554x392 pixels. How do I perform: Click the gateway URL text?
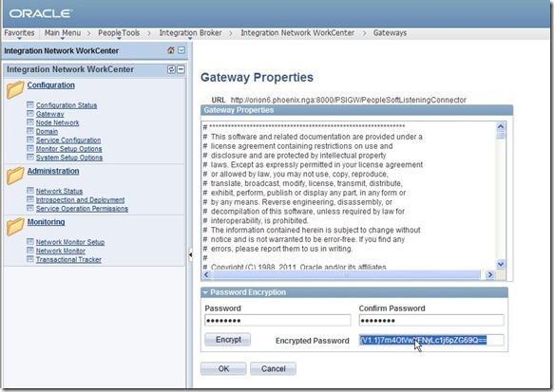click(x=348, y=100)
